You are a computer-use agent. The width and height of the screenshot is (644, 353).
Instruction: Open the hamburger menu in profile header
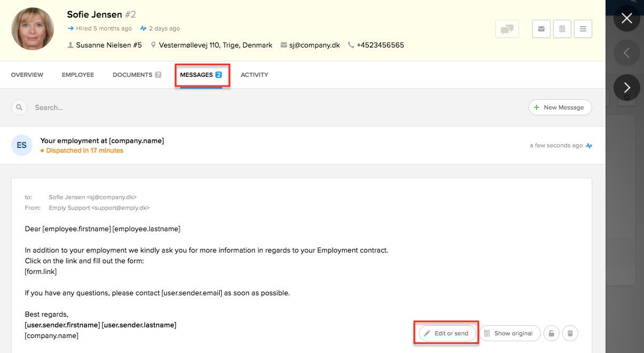click(x=583, y=29)
